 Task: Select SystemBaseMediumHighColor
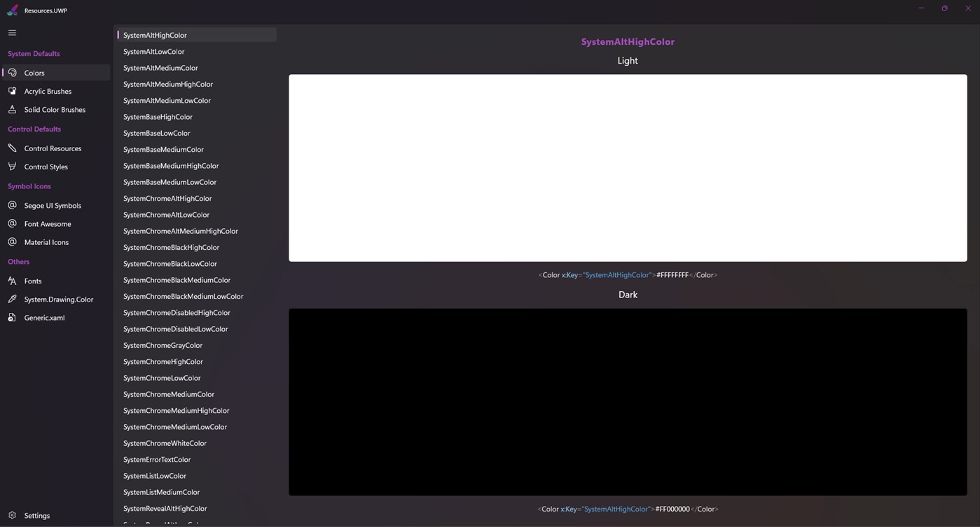[196, 166]
